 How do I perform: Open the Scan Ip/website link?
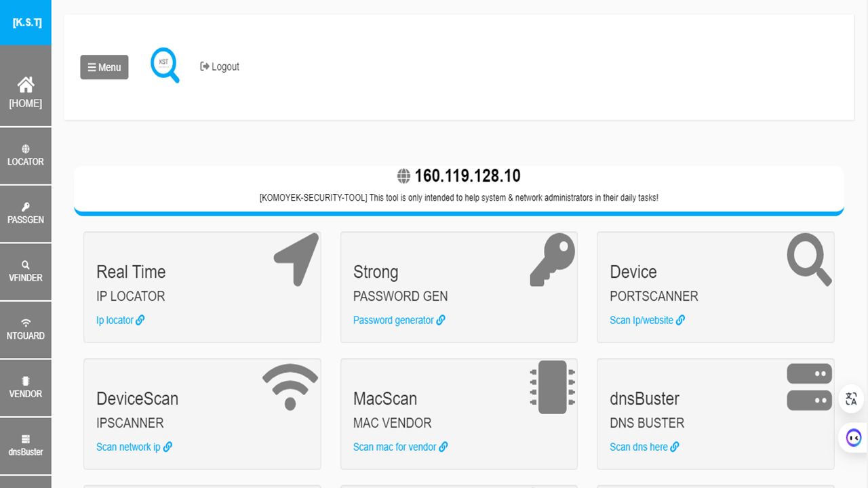(648, 320)
